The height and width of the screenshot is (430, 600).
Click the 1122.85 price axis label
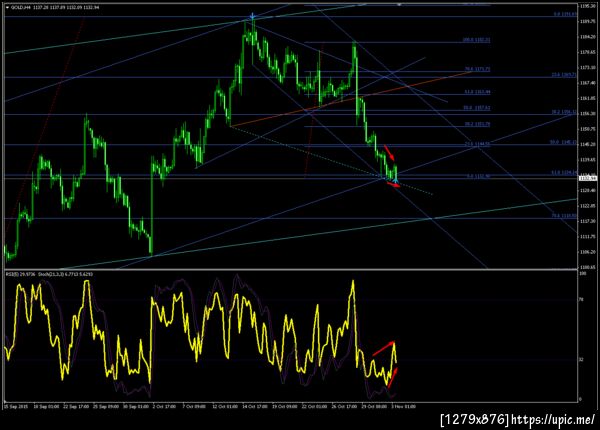coord(587,206)
